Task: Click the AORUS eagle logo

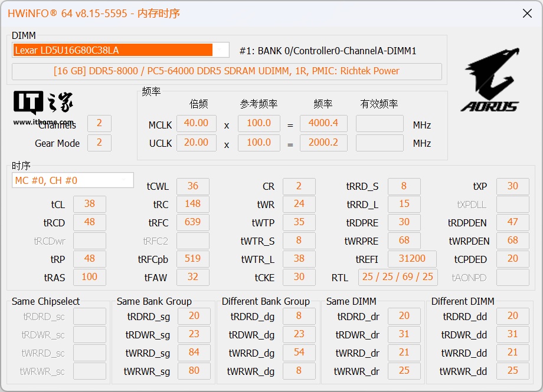Action: [489, 80]
